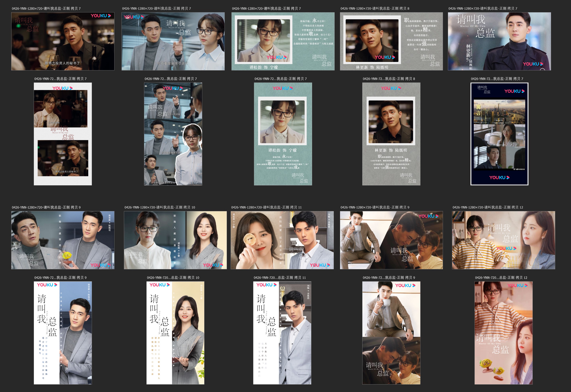Select portrait artboard of man with cup above couple

[391, 333]
